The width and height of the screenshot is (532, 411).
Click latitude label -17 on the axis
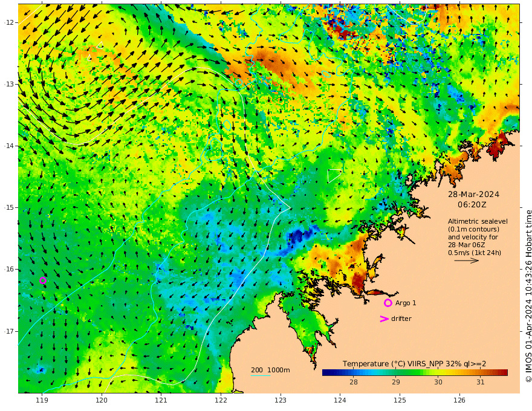click(9, 331)
